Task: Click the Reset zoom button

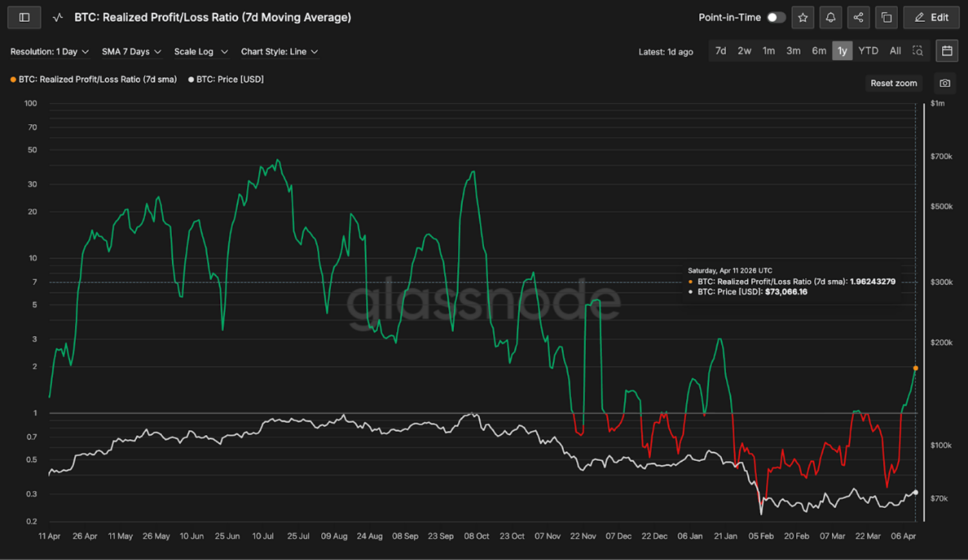Action: click(x=893, y=83)
